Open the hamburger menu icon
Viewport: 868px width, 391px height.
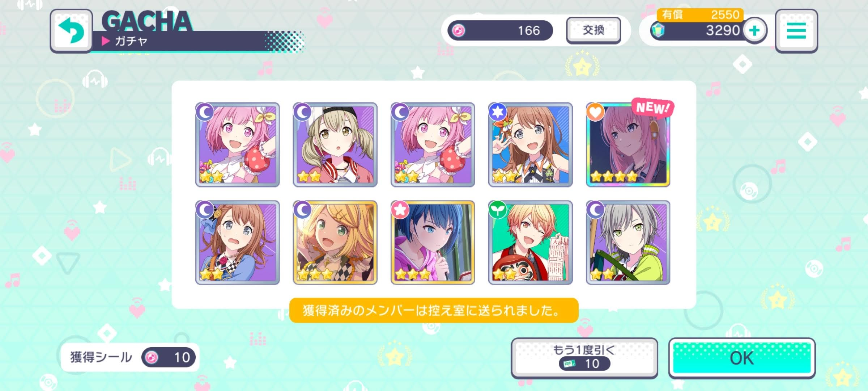click(x=796, y=31)
